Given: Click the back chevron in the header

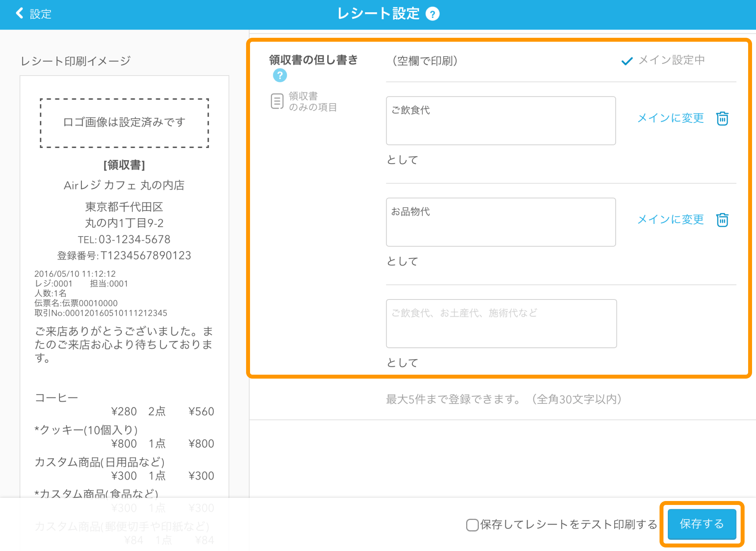Looking at the screenshot, I should pos(19,13).
